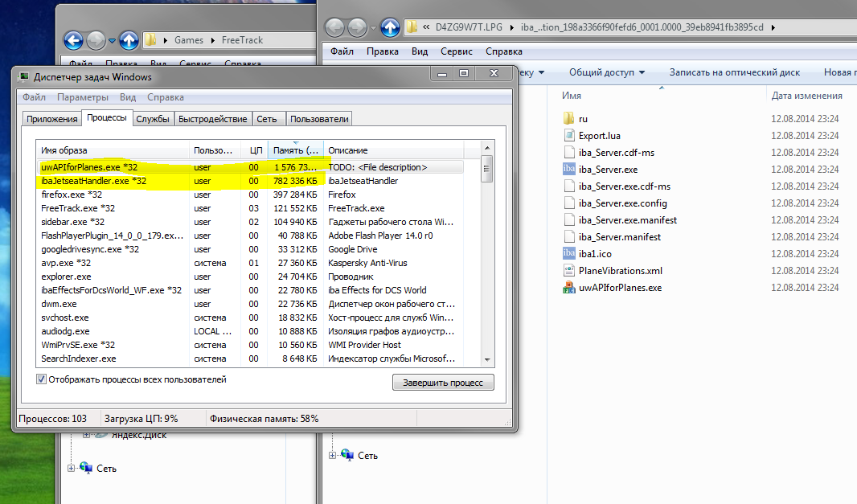The image size is (857, 504).
Task: Click the Task Manager title bar icon
Action: click(x=24, y=76)
